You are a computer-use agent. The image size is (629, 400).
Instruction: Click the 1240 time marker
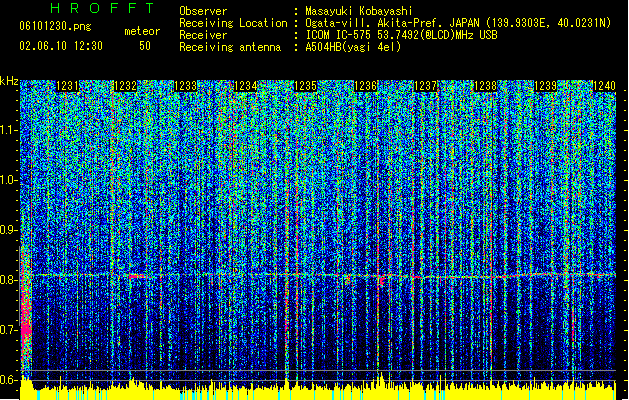[604, 87]
